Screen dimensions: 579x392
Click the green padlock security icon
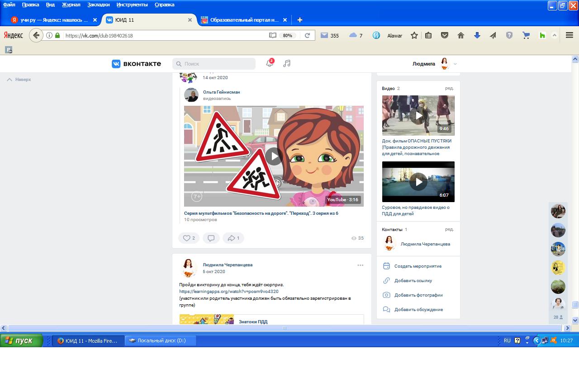tap(57, 35)
